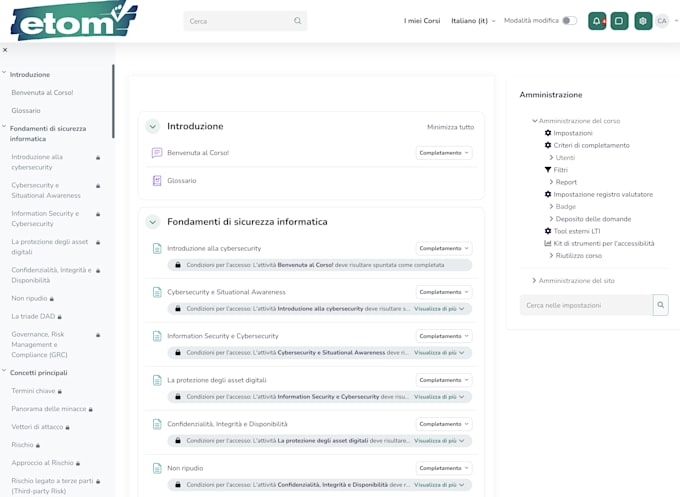The height and width of the screenshot is (497, 680).
Task: Click the search magnifier in Cerca box
Action: tap(298, 21)
